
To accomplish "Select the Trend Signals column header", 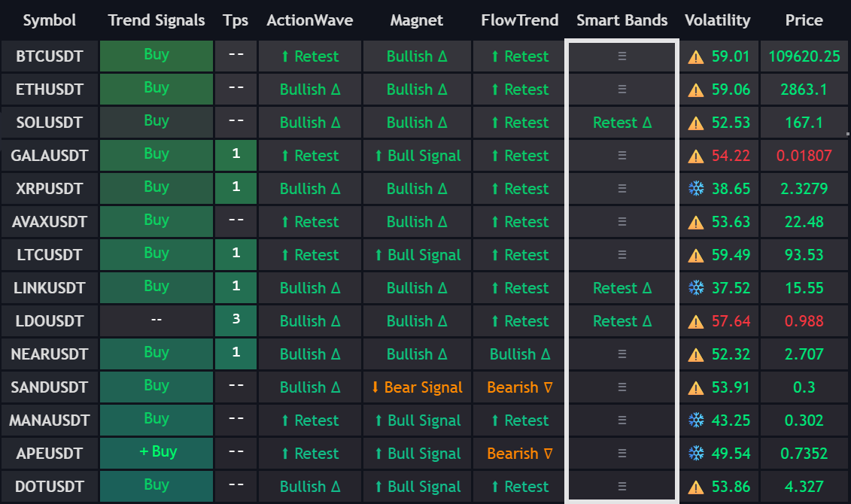I will 157,20.
